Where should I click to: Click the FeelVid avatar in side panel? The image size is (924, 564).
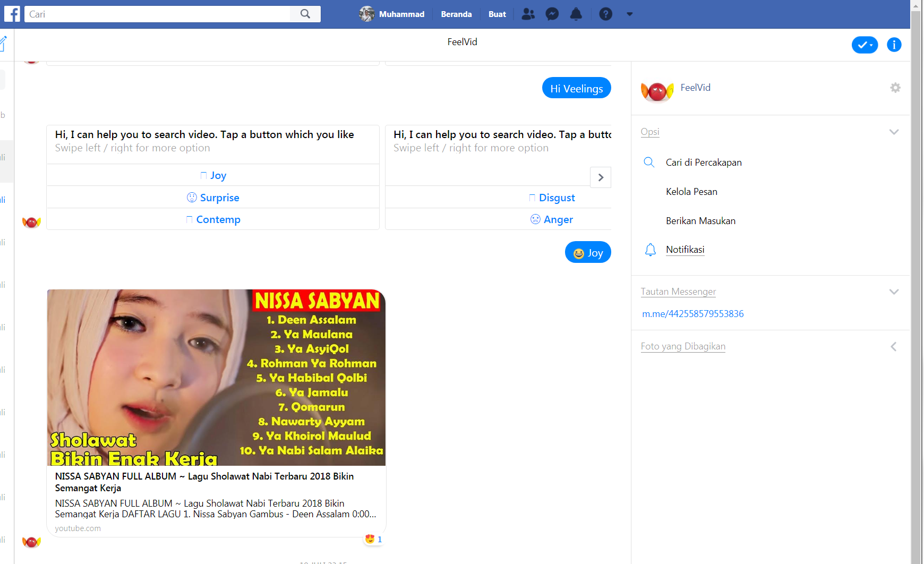pyautogui.click(x=657, y=91)
